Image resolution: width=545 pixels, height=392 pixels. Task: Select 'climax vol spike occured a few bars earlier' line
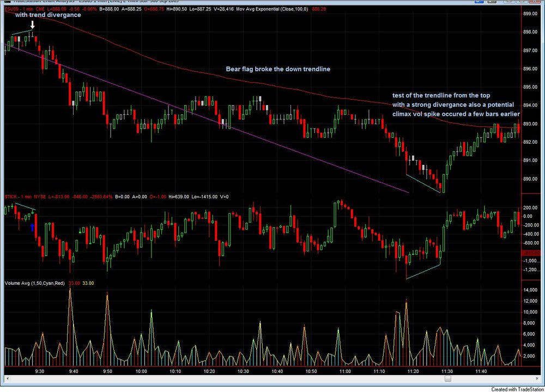click(x=456, y=114)
